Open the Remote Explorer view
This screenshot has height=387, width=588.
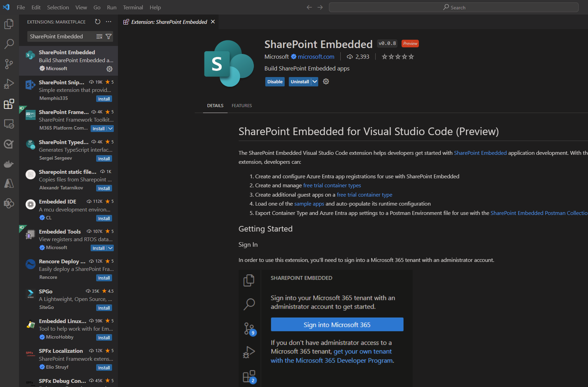tap(9, 124)
